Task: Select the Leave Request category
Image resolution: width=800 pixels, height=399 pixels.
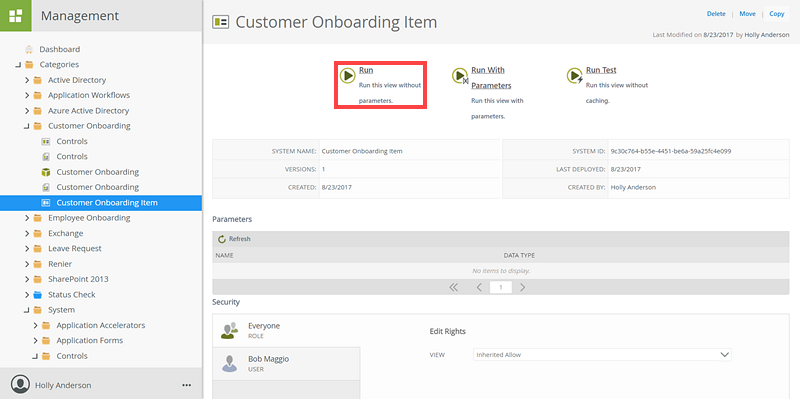Action: click(x=75, y=248)
